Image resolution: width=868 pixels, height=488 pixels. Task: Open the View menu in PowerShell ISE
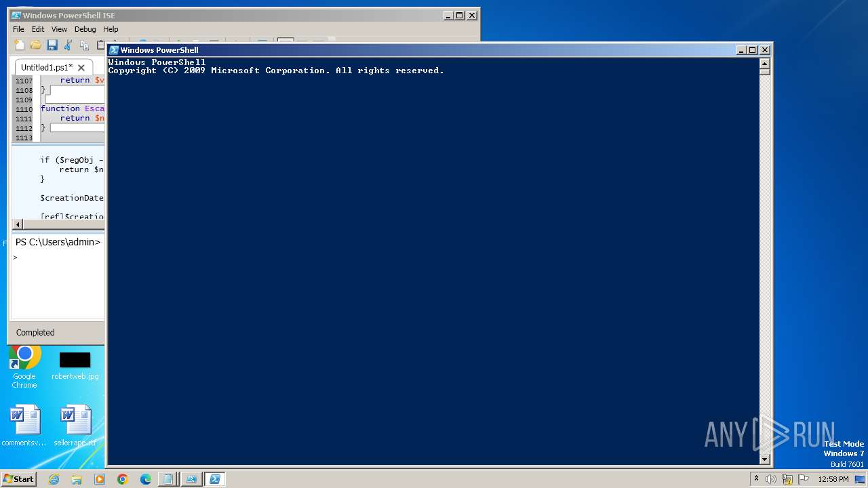tap(60, 29)
